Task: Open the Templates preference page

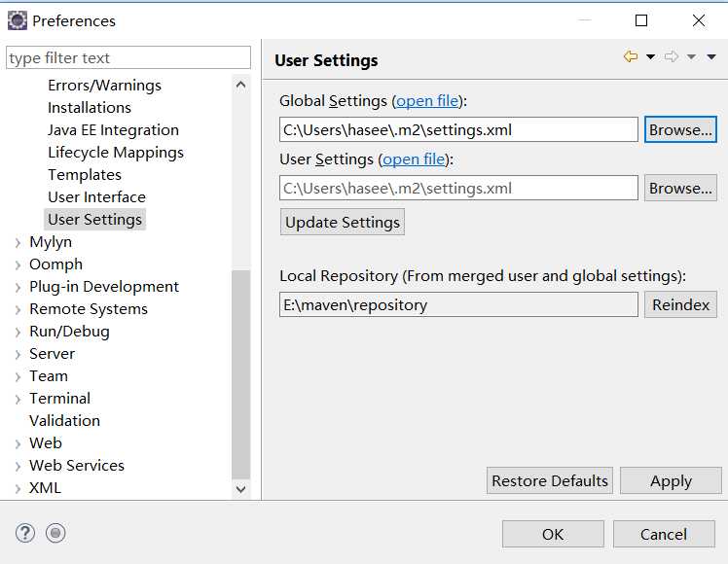Action: (85, 175)
